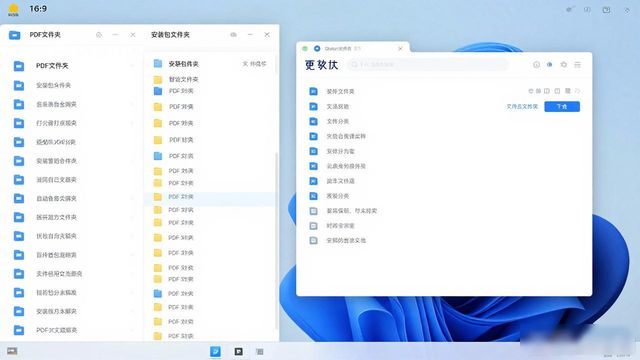Click the vertical scrollbar of the 安装包文件夹 list
The height and width of the screenshot is (360, 640).
pos(277,241)
